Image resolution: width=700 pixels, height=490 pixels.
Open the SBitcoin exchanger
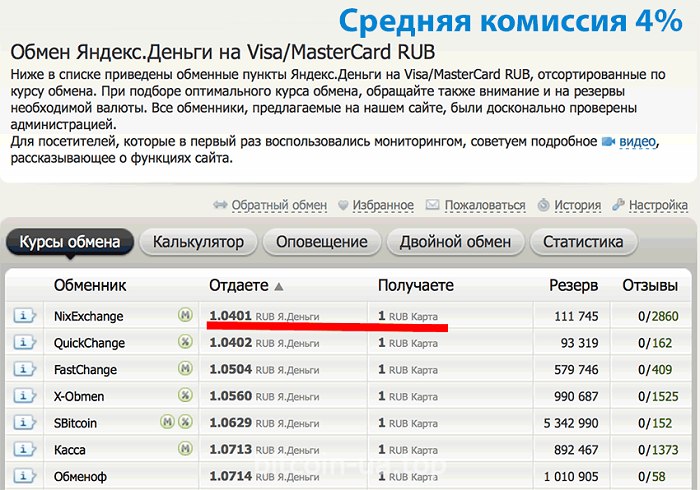click(75, 424)
